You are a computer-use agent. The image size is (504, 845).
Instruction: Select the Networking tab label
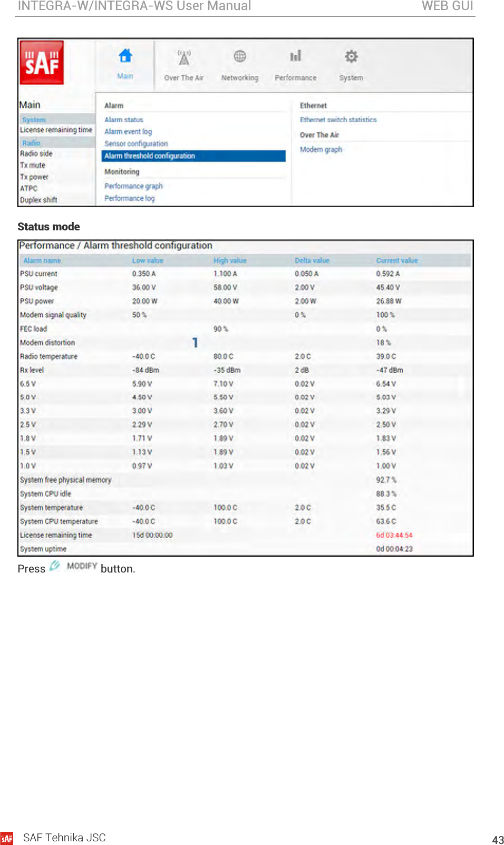[x=240, y=78]
